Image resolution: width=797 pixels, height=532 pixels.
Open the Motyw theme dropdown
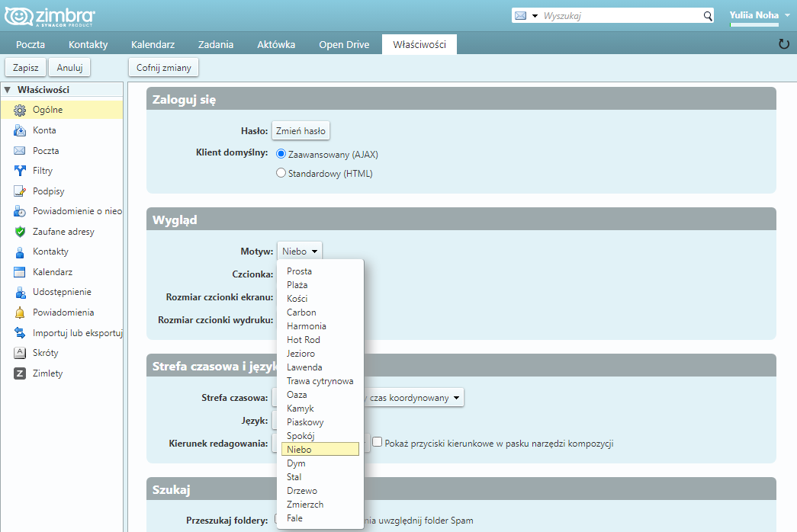(x=300, y=251)
